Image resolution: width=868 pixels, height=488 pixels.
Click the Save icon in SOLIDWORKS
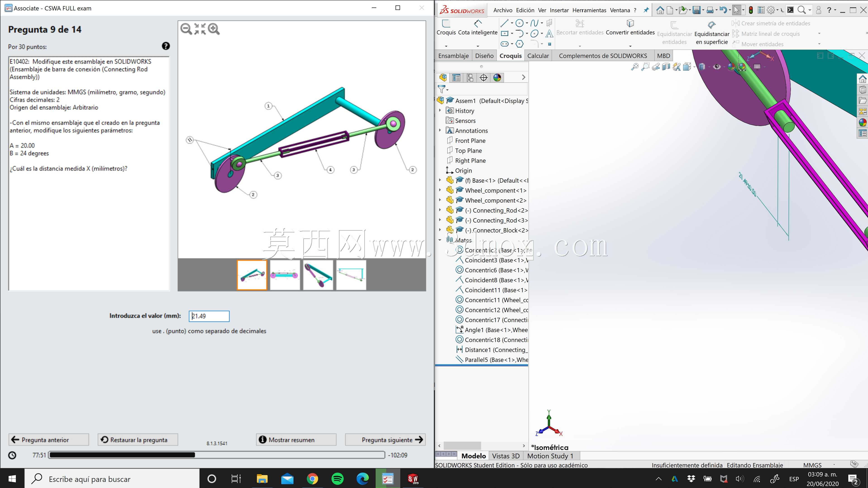pos(696,10)
